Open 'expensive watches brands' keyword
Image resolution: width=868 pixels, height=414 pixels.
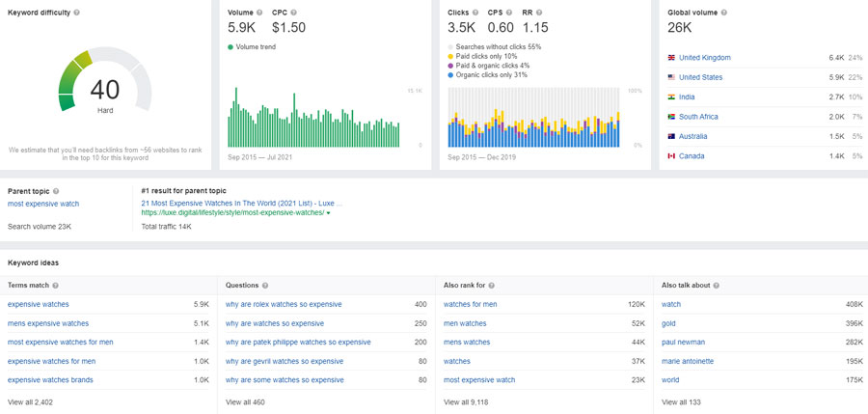[50, 380]
